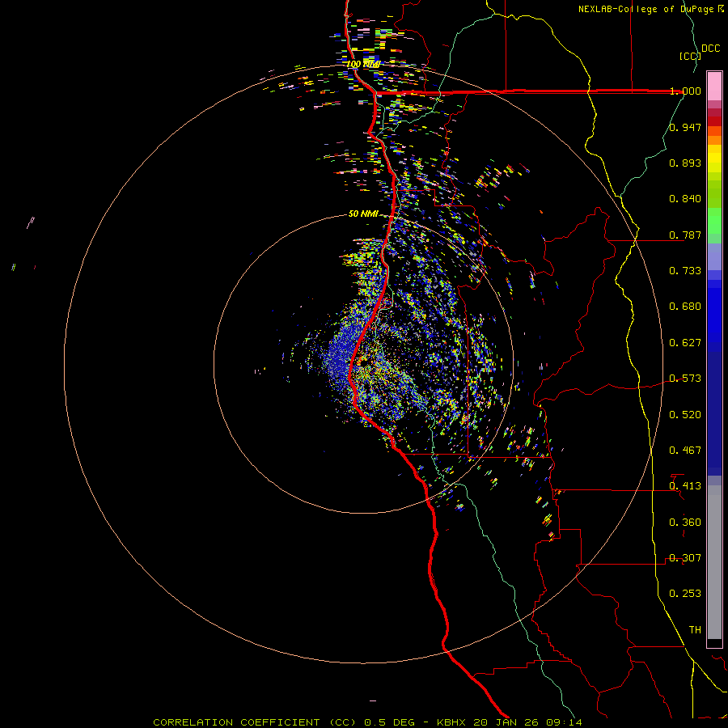Select the 0.253 legend value
This screenshot has height=728, width=728.
(685, 594)
